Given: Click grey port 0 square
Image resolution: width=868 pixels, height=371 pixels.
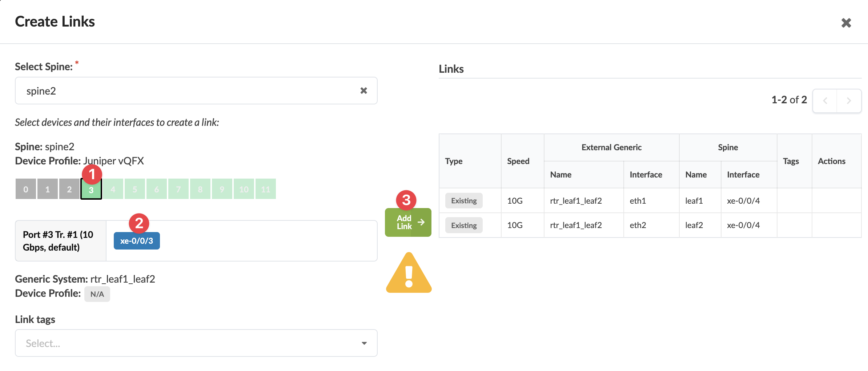Looking at the screenshot, I should coord(26,189).
